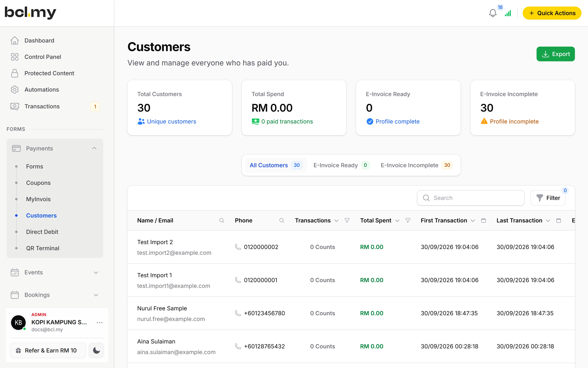Viewport: 588px width, 368px height.
Task: Click the Quick Actions button
Action: [552, 13]
